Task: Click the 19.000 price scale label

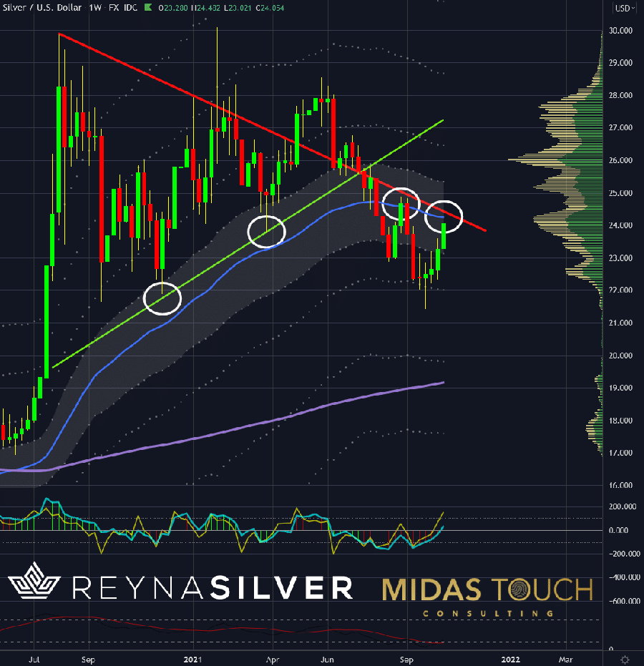Action: coord(620,388)
